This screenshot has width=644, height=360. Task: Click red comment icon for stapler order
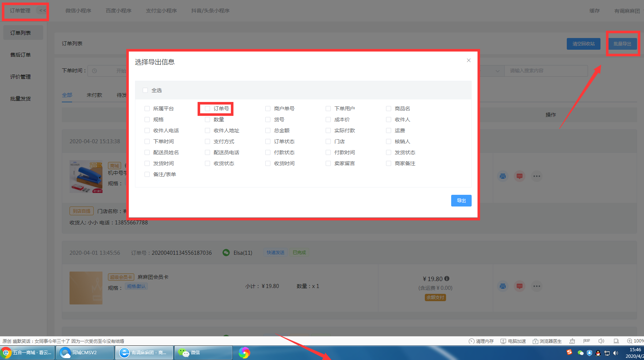pos(520,176)
